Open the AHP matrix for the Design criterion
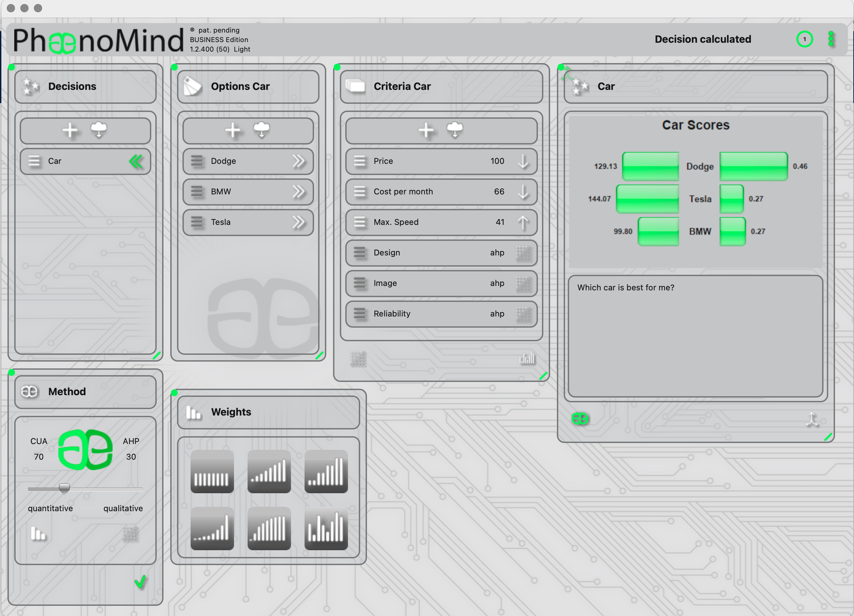 pos(524,253)
